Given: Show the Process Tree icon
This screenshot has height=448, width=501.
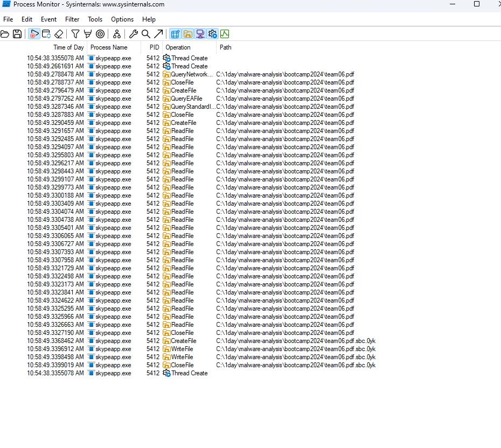Looking at the screenshot, I should point(117,34).
